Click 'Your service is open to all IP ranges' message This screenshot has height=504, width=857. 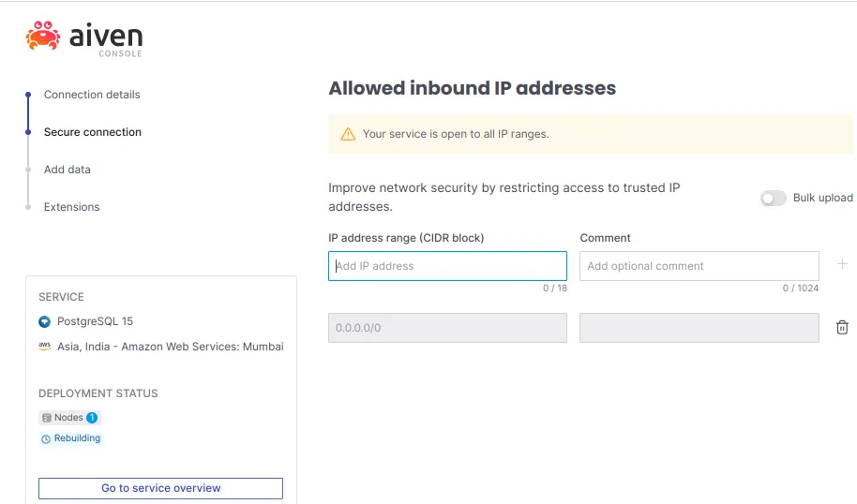click(456, 134)
